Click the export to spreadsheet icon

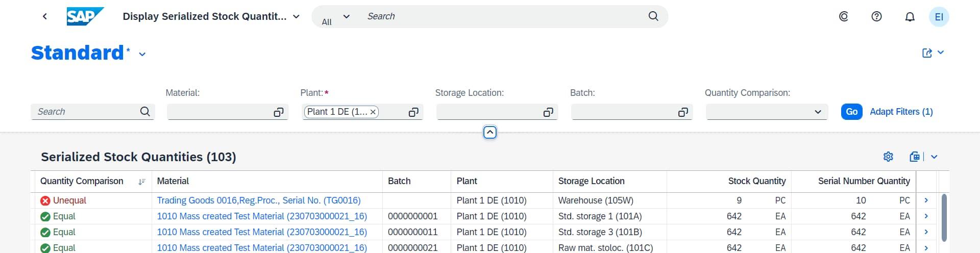click(x=915, y=157)
